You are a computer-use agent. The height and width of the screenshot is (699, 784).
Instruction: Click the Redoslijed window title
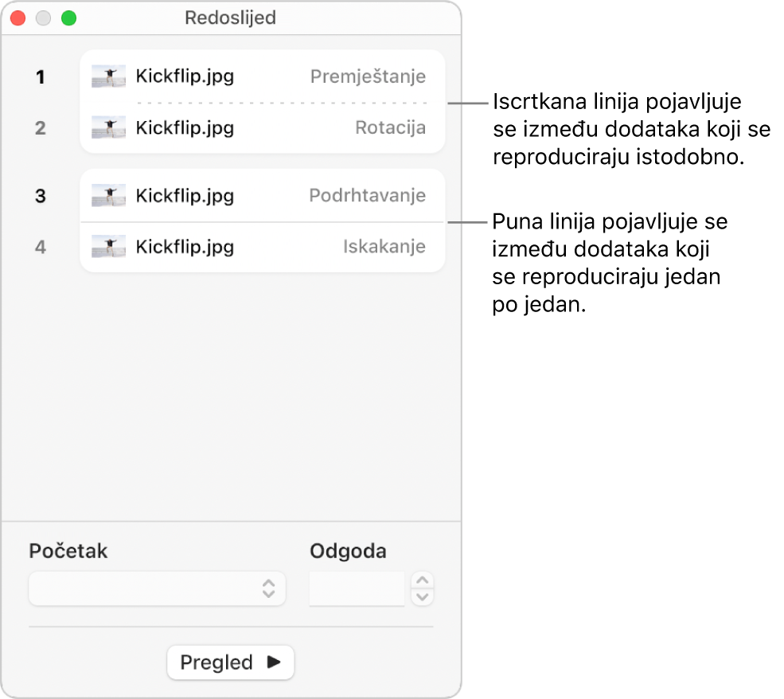pos(230,18)
